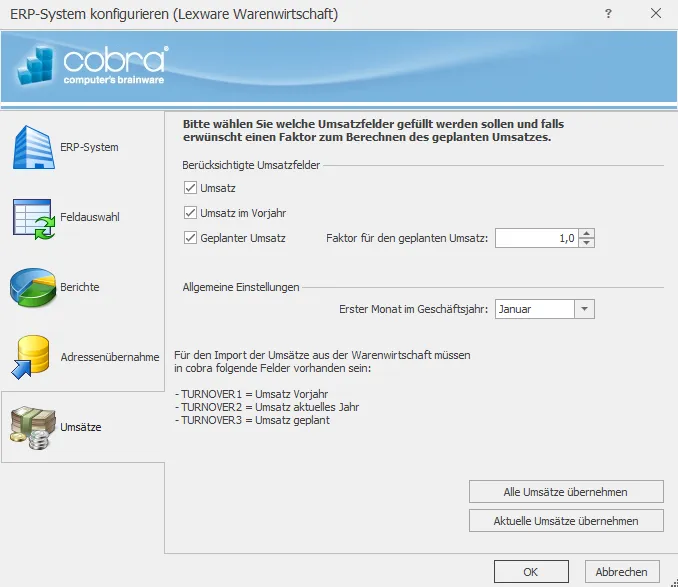Confirm with the OK button
The height and width of the screenshot is (587, 678).
click(531, 572)
